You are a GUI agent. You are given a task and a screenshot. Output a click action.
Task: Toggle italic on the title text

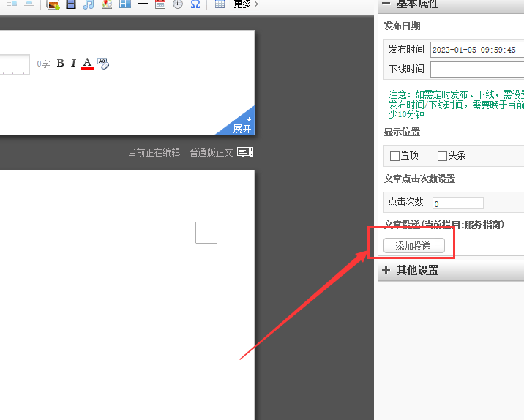(x=73, y=64)
